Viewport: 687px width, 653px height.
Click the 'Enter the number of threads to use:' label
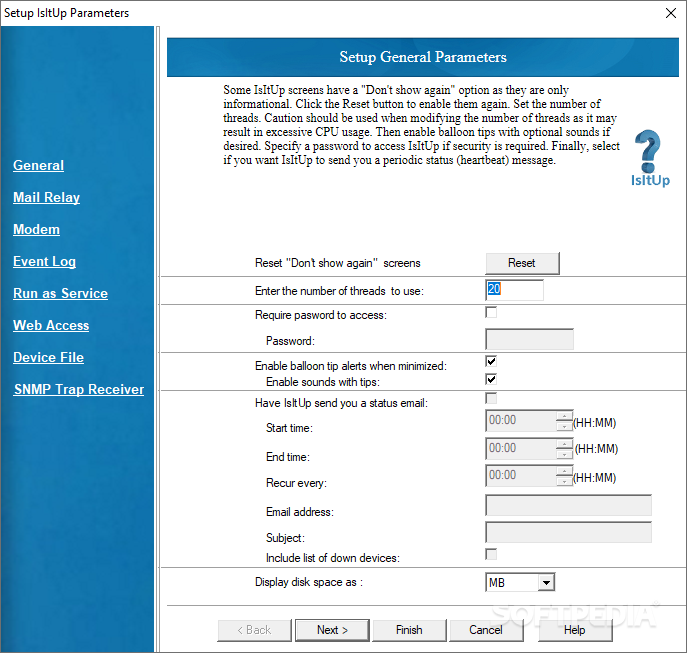coord(340,291)
